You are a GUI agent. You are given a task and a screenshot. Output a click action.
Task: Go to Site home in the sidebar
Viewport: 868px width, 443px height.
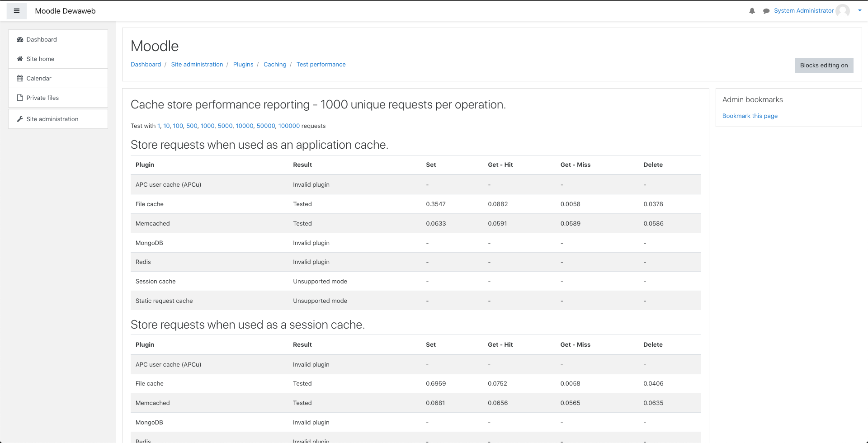coord(58,59)
